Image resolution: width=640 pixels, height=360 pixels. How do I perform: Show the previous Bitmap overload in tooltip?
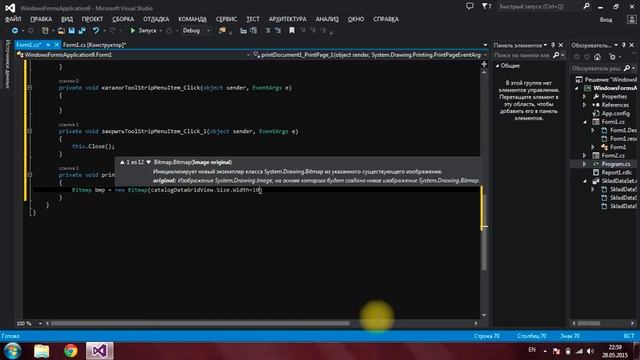(x=122, y=162)
